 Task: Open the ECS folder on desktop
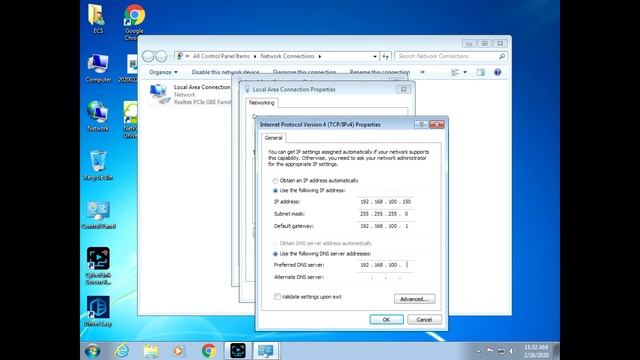pos(97,18)
